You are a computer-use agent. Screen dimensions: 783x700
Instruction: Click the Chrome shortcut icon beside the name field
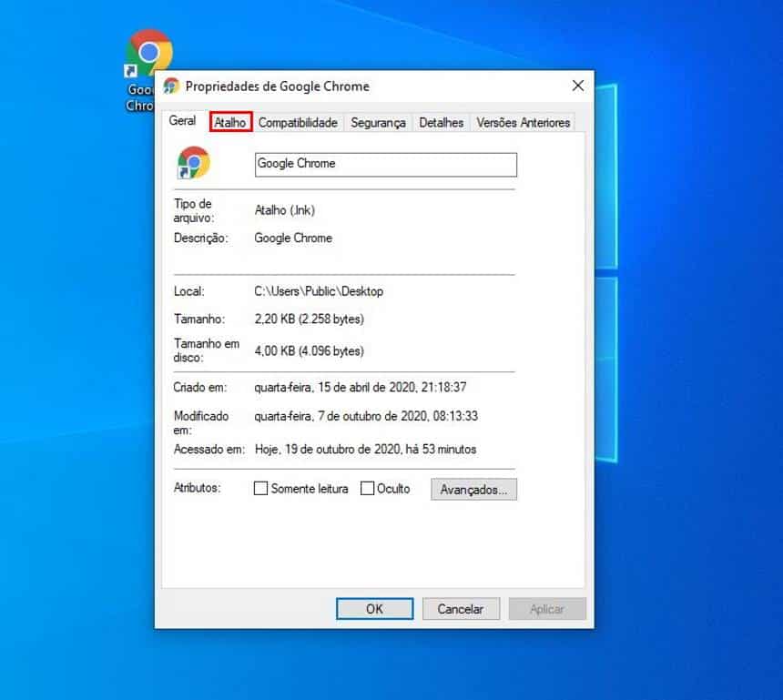coord(193,162)
